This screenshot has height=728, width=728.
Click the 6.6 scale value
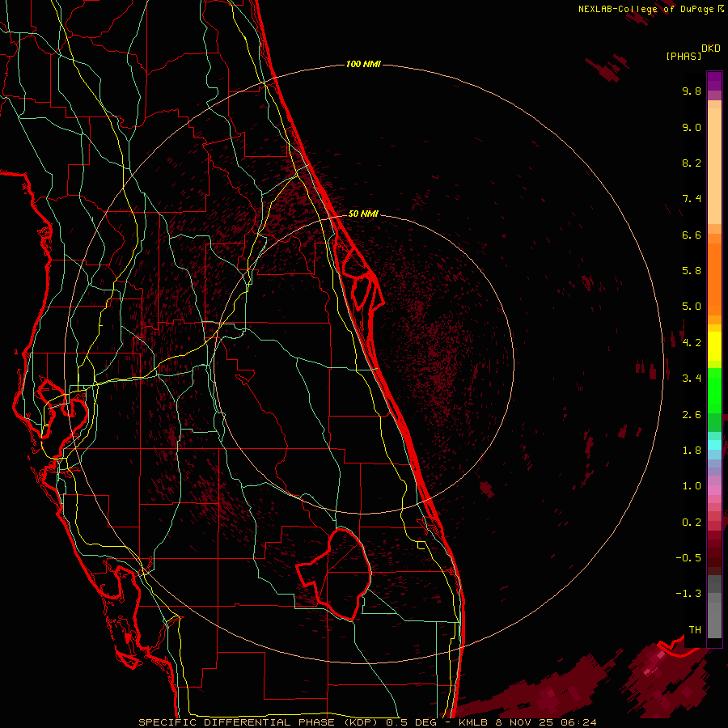[x=692, y=235]
